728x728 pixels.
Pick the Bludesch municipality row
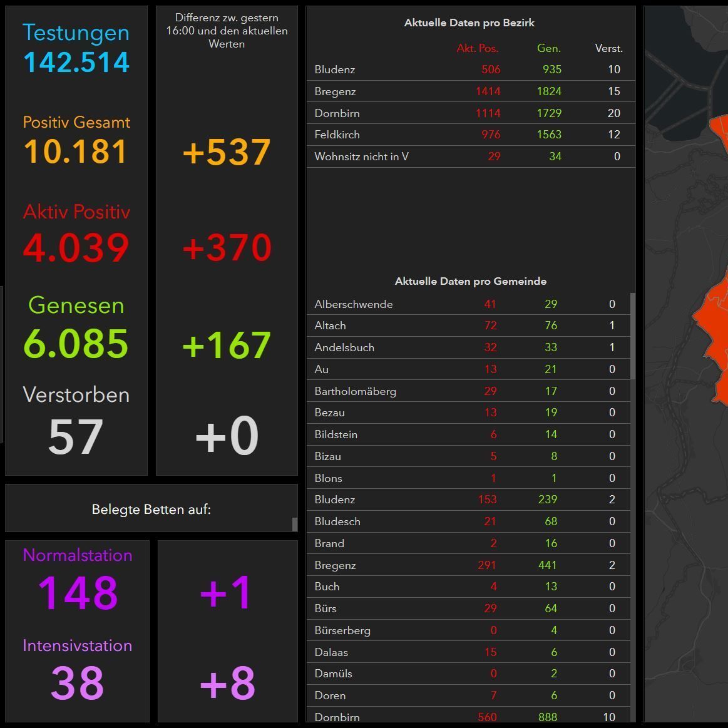point(468,521)
